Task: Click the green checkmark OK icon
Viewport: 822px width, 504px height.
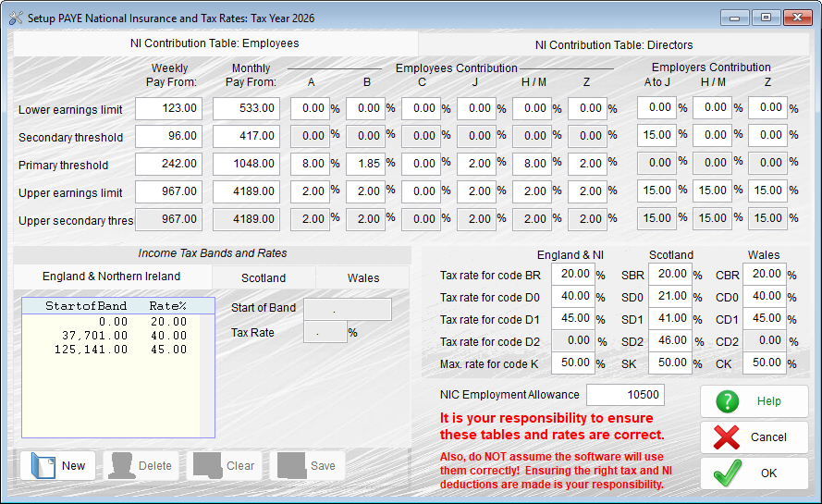Action: (727, 473)
